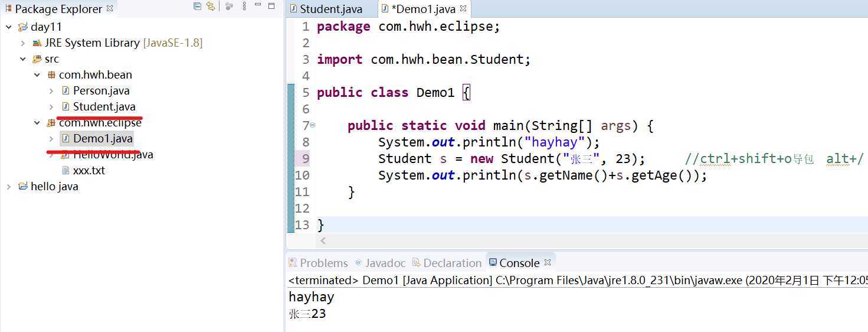This screenshot has height=332, width=868.
Task: Select HelloWorld.java in the tree
Action: tap(113, 155)
